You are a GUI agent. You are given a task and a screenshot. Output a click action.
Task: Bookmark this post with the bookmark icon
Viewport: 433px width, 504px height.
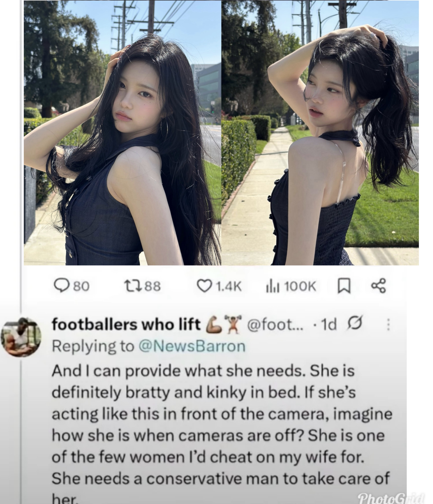point(344,286)
